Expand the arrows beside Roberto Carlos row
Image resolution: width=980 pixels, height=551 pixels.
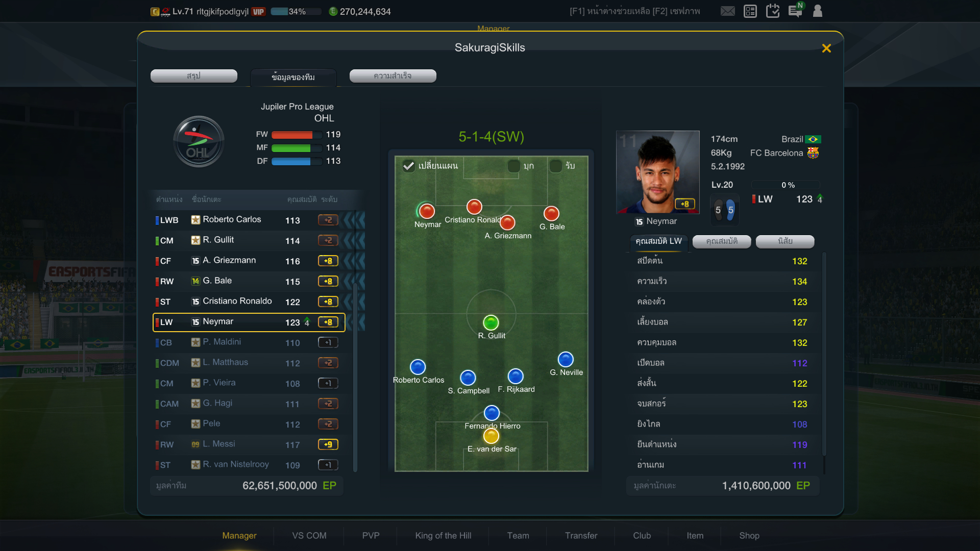coord(355,220)
